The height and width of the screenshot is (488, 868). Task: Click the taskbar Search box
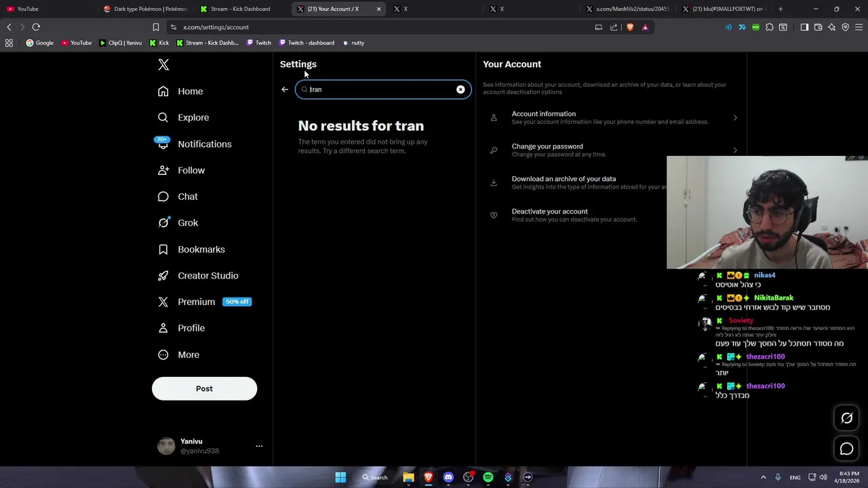point(374,477)
